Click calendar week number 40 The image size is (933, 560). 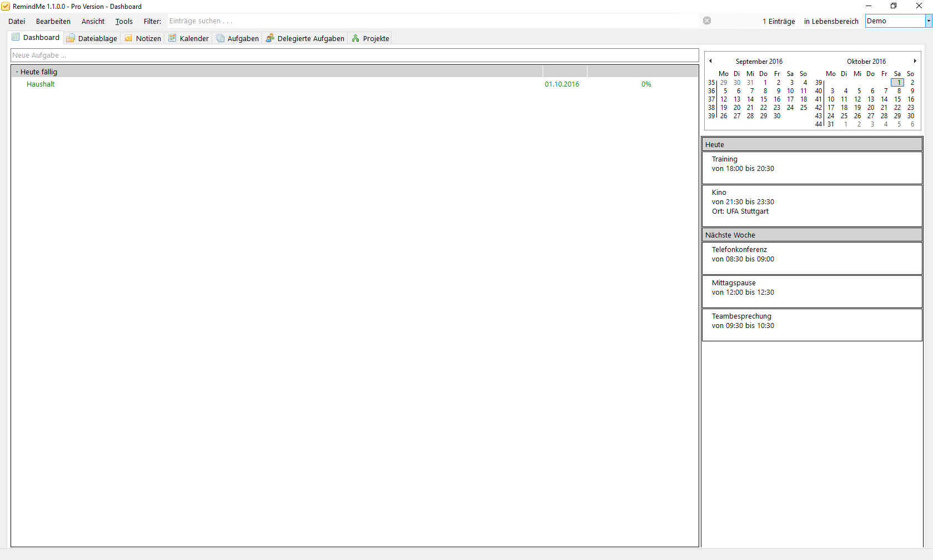[819, 91]
